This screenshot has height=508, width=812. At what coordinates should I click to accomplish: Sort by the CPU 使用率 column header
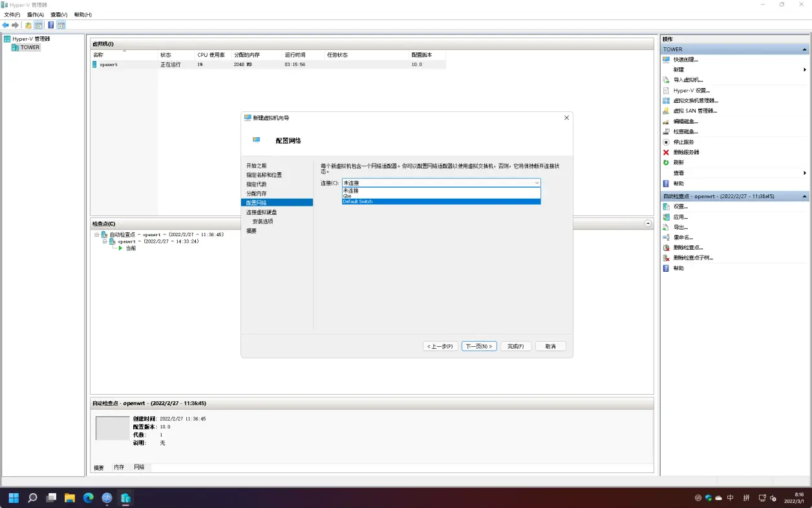213,55
